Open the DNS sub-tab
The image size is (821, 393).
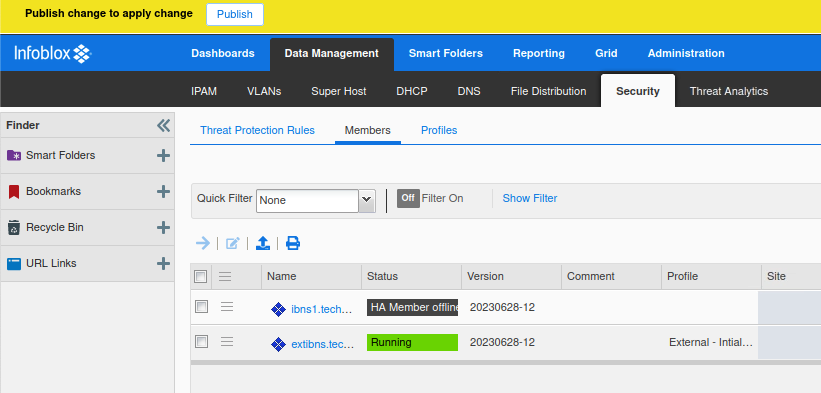pyautogui.click(x=469, y=91)
